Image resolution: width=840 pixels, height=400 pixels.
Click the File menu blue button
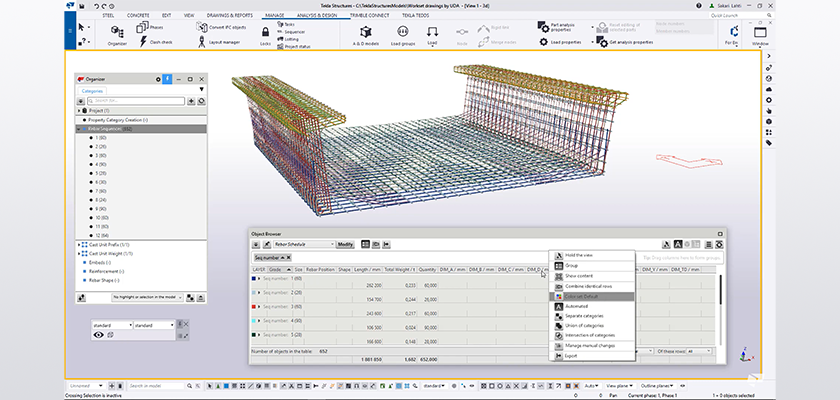pyautogui.click(x=70, y=31)
